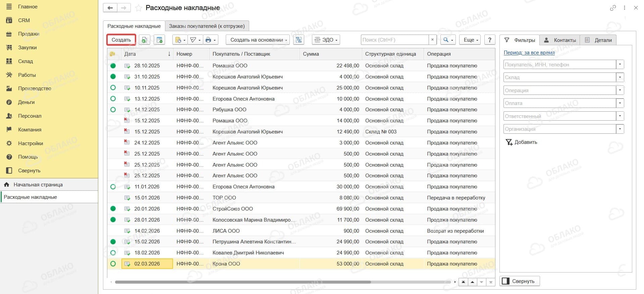This screenshot has width=644, height=294.
Task: Click Свернуть button below filter panel
Action: (520, 281)
